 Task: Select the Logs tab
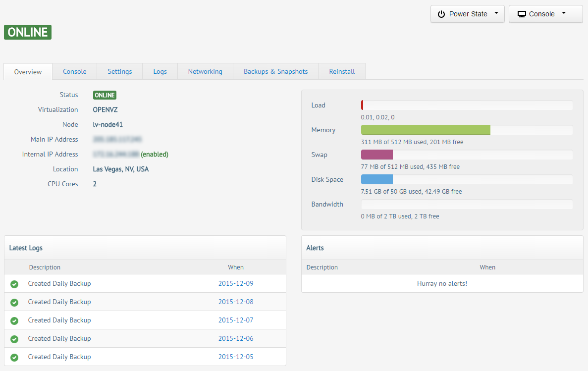click(x=160, y=71)
